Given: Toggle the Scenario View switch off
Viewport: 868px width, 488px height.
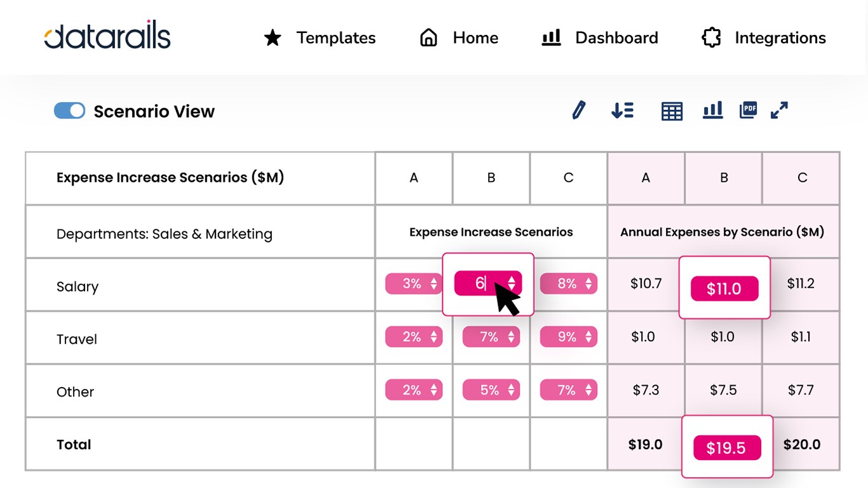Looking at the screenshot, I should click(69, 111).
